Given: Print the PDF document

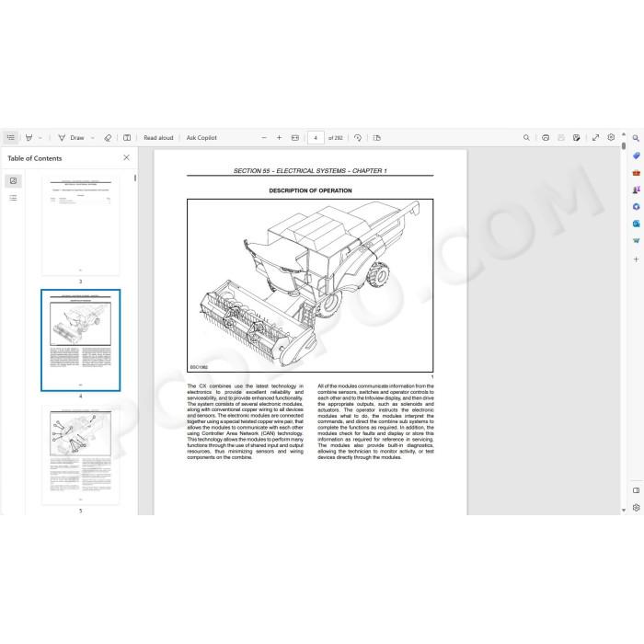Looking at the screenshot, I should [x=546, y=138].
